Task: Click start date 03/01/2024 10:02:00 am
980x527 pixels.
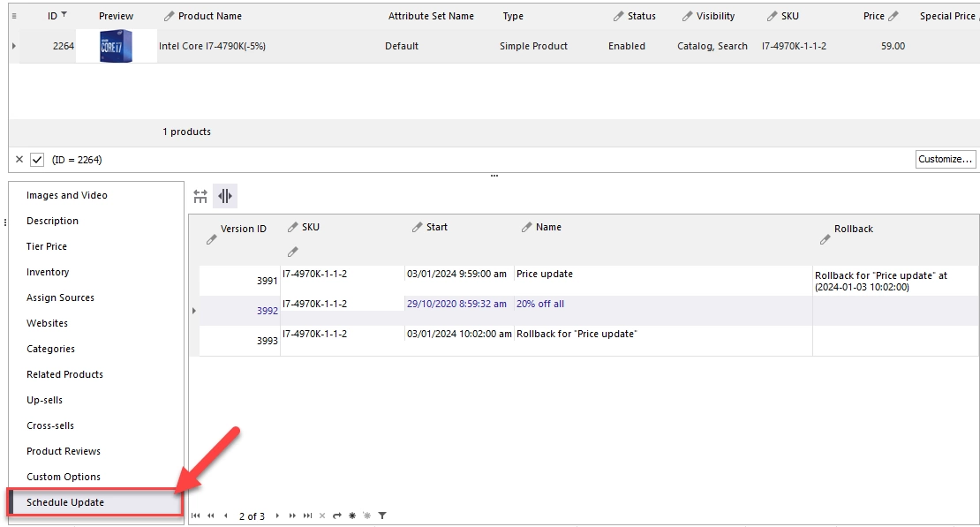Action: click(x=459, y=335)
